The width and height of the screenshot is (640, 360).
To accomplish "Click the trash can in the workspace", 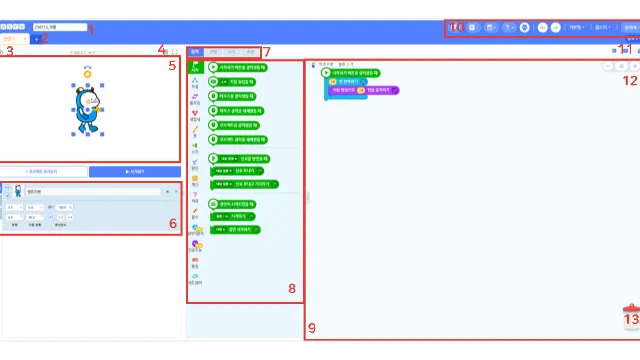I will tap(631, 317).
